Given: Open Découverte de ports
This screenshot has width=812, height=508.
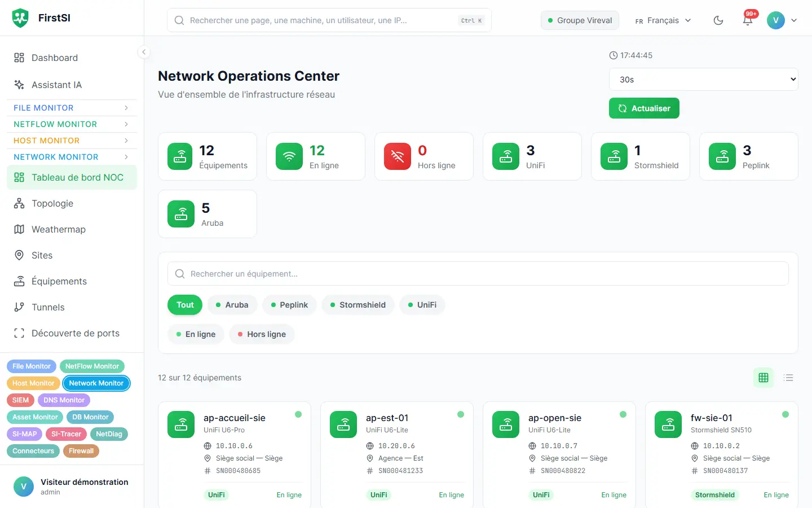Looking at the screenshot, I should (72, 333).
